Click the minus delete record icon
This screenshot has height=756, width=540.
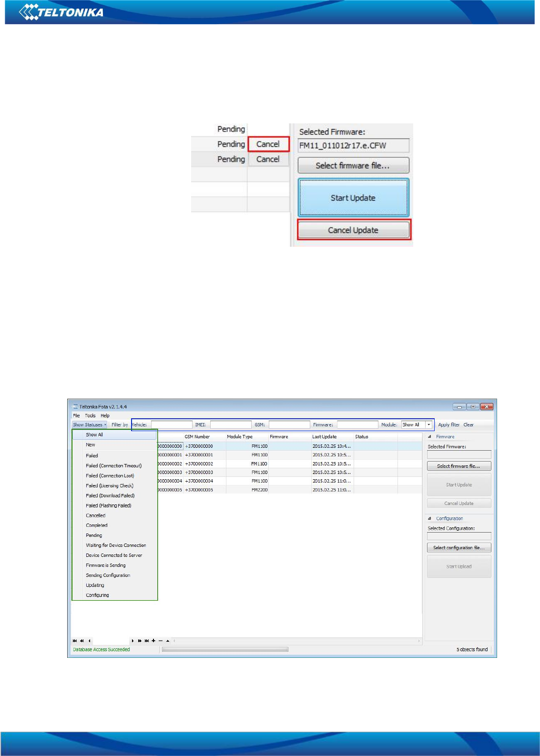click(x=161, y=641)
